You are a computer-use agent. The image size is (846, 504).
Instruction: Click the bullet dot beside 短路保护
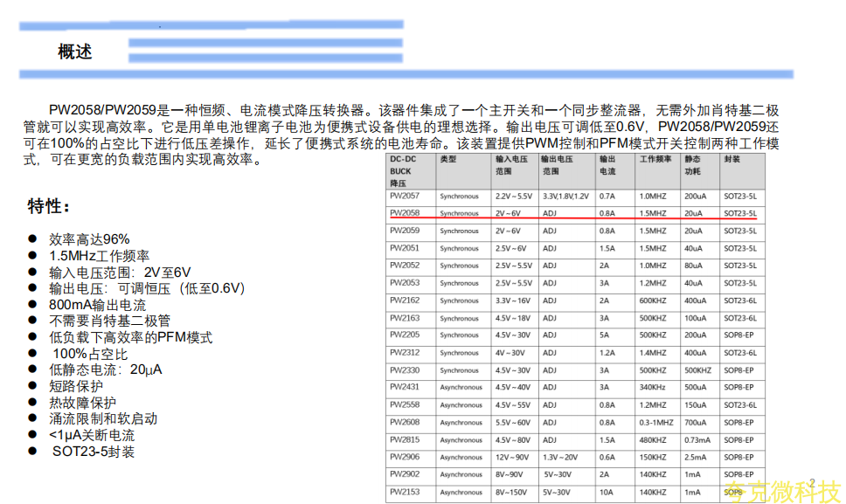[x=32, y=386]
